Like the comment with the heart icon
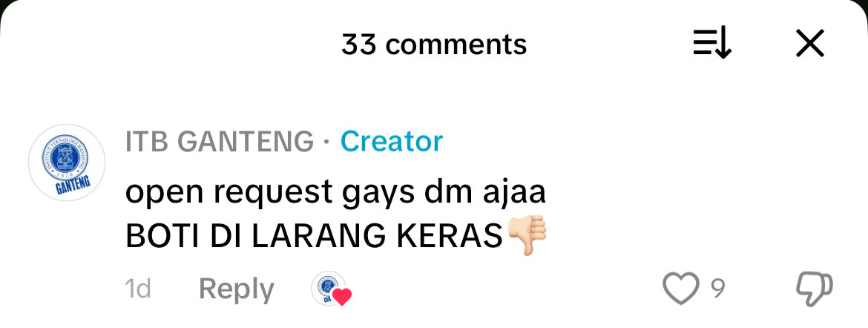The width and height of the screenshot is (868, 328). pyautogui.click(x=680, y=289)
